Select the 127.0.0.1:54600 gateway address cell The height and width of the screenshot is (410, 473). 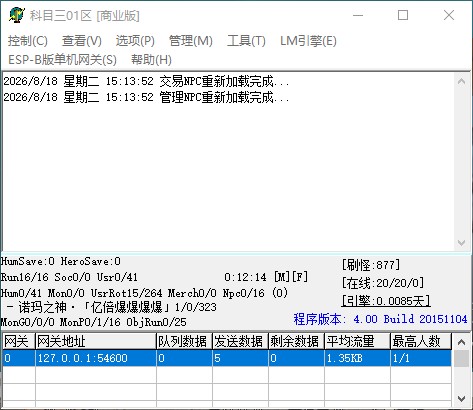point(96,358)
